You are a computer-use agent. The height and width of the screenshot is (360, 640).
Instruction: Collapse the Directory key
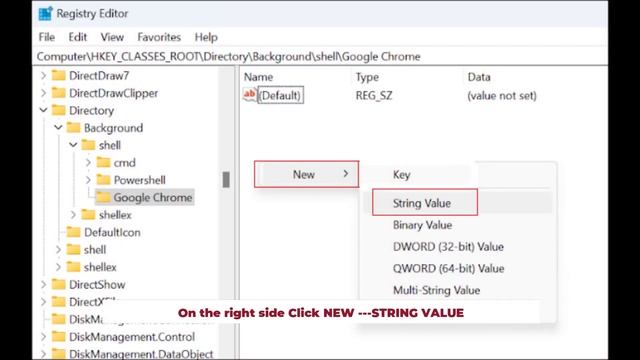44,110
